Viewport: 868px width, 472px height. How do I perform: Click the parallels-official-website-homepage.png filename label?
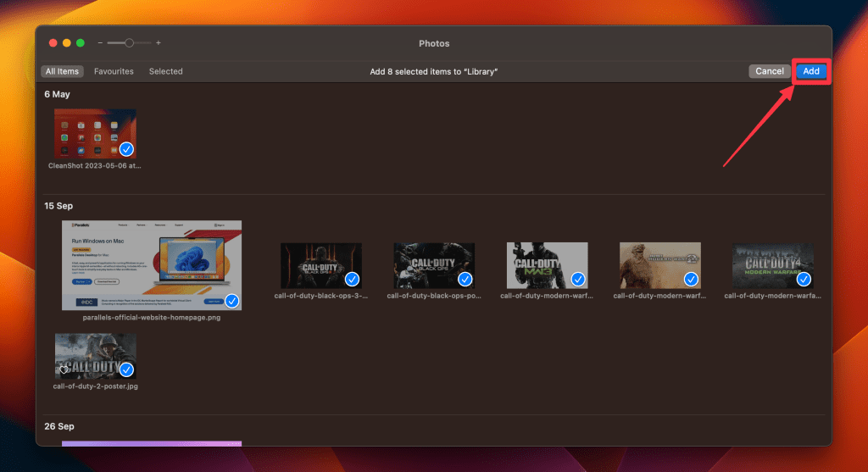(151, 318)
